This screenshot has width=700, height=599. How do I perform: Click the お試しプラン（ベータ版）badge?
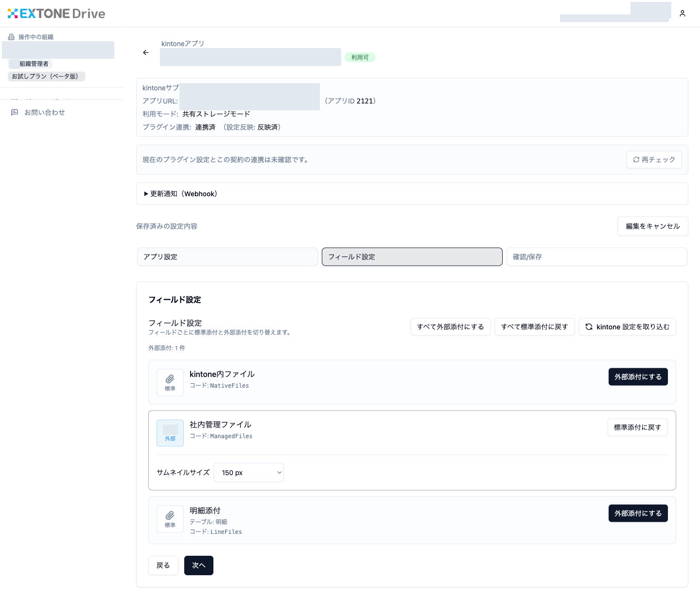47,76
